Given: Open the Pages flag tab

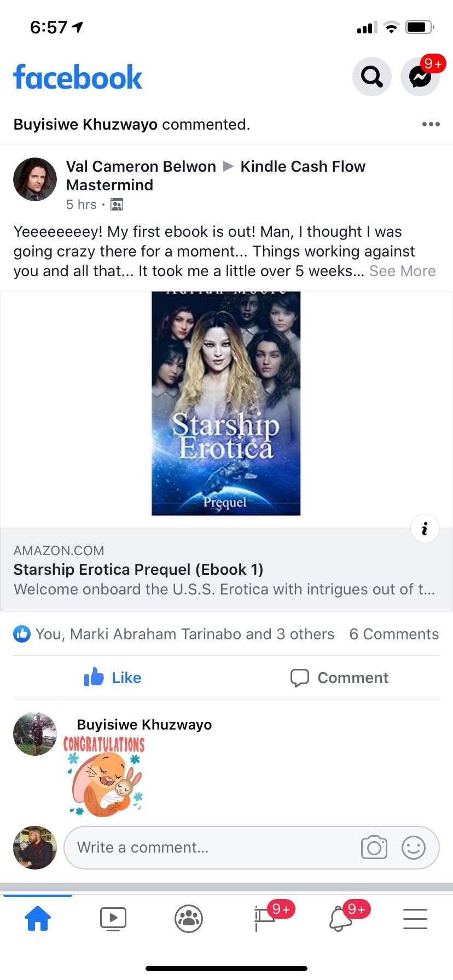Looking at the screenshot, I should [x=265, y=918].
